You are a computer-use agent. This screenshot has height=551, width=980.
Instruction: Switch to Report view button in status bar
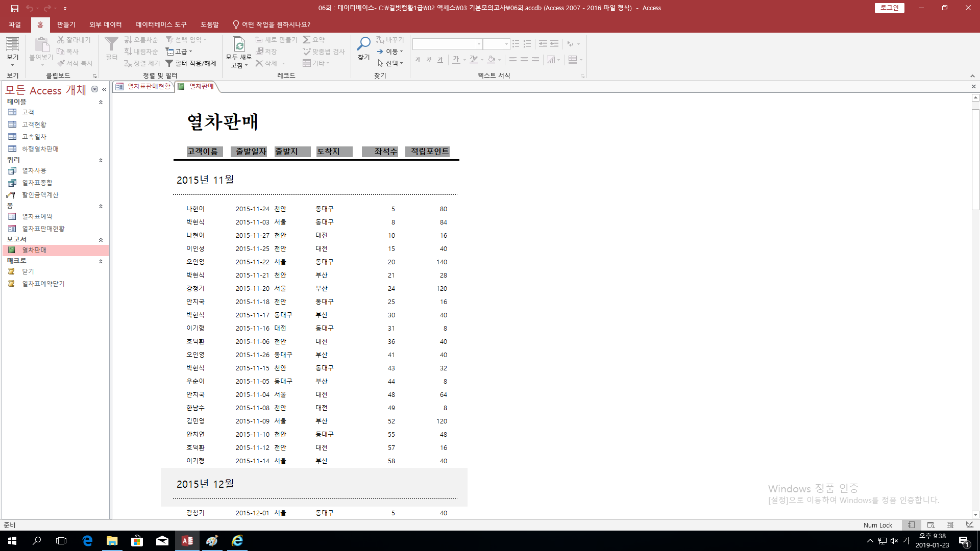coord(911,525)
